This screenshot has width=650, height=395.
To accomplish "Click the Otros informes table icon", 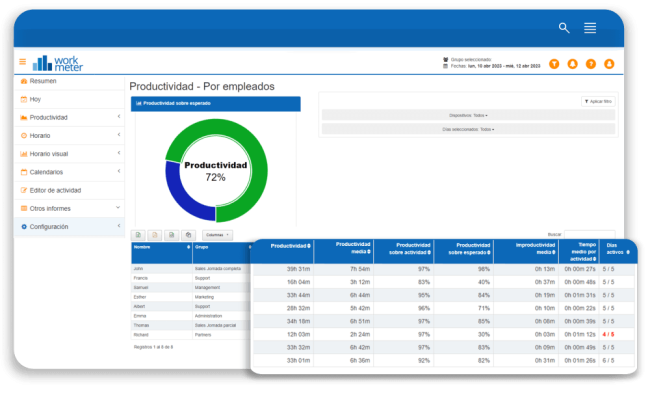I will click(24, 208).
